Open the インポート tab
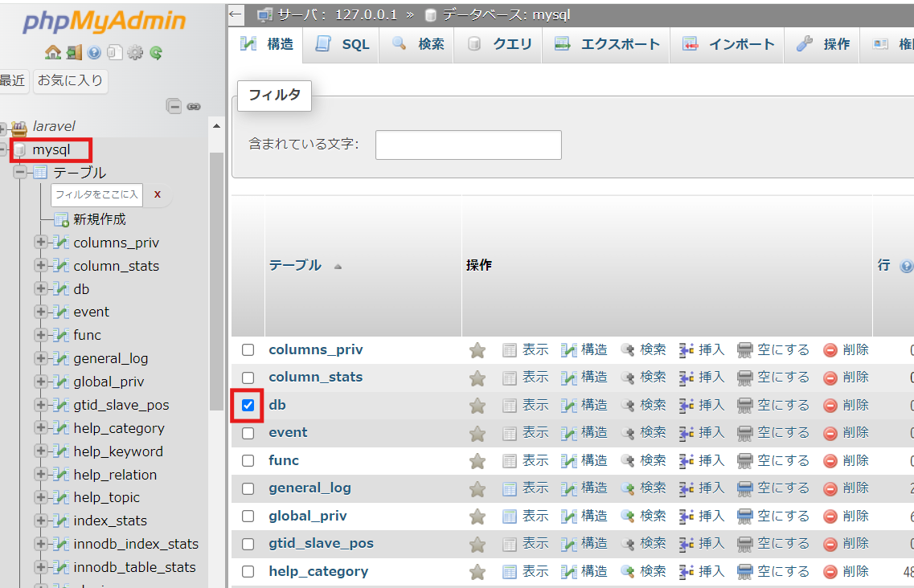The image size is (914, 588). coord(728,44)
